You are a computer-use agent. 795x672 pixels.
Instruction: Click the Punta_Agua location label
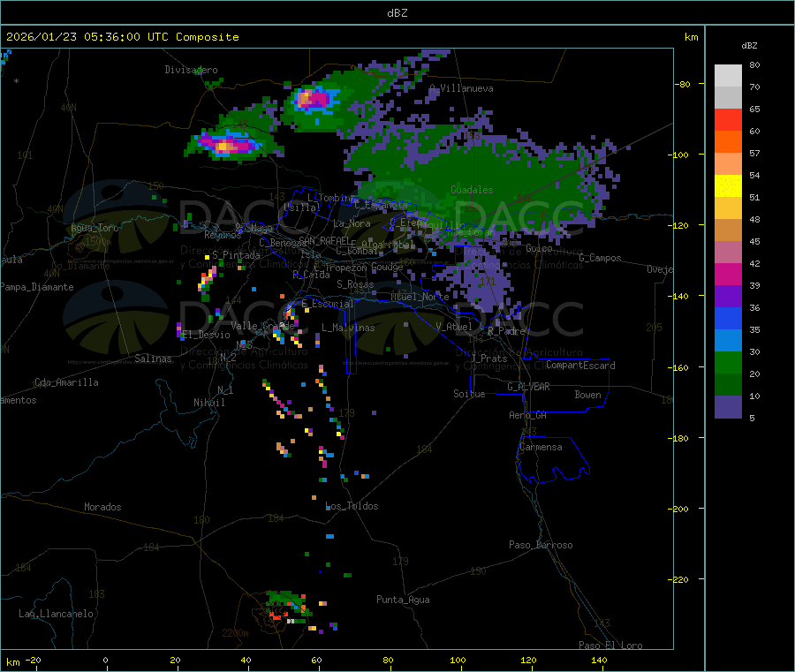pyautogui.click(x=403, y=600)
